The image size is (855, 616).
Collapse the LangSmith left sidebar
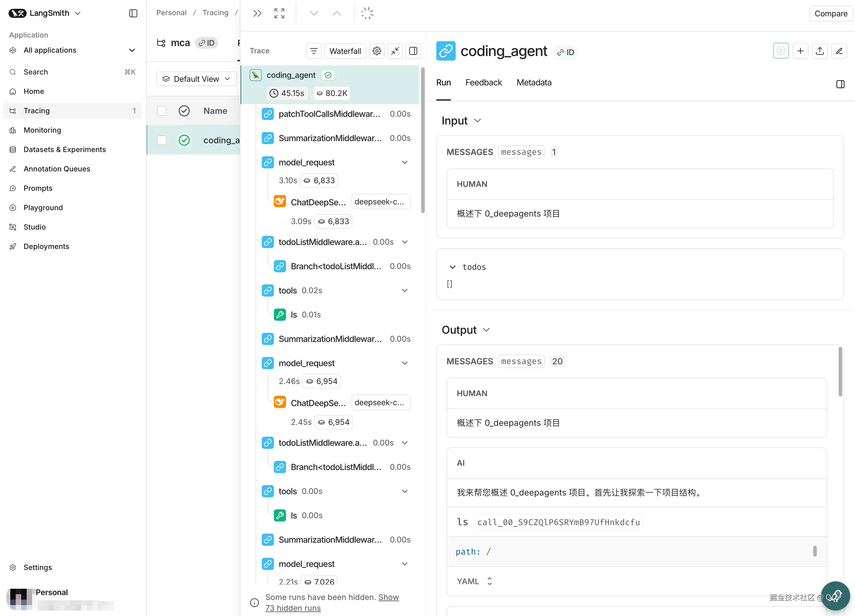tap(133, 14)
